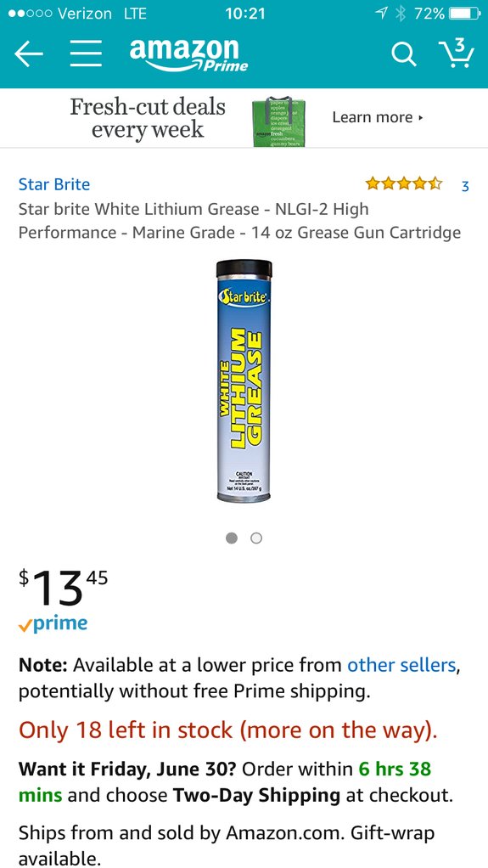Tap the Amazon Fresh green bag image

pos(279,121)
